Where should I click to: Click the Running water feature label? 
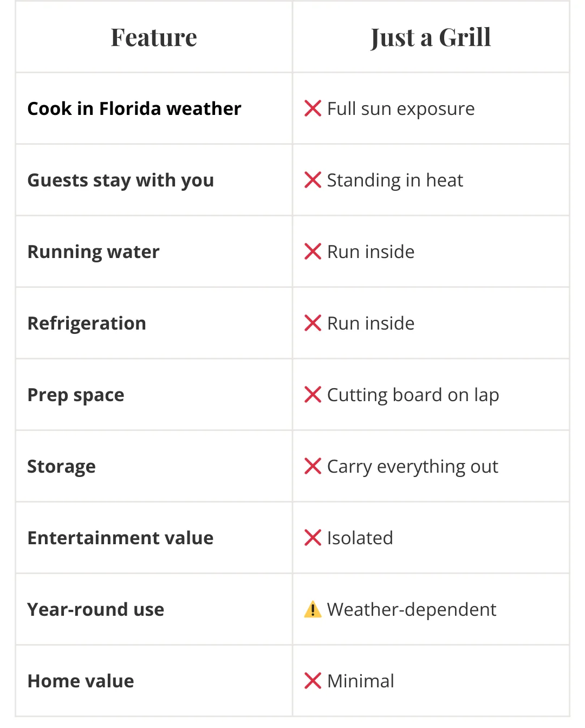pyautogui.click(x=94, y=252)
